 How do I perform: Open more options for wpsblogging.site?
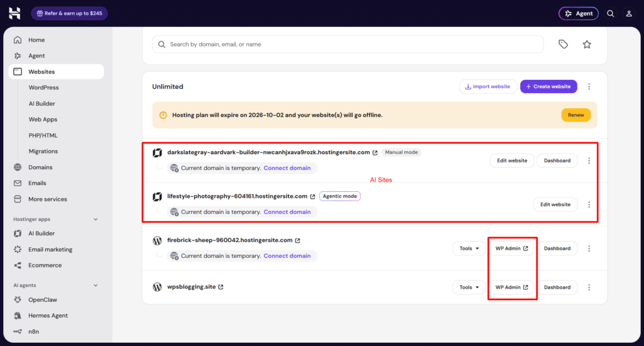tap(589, 287)
